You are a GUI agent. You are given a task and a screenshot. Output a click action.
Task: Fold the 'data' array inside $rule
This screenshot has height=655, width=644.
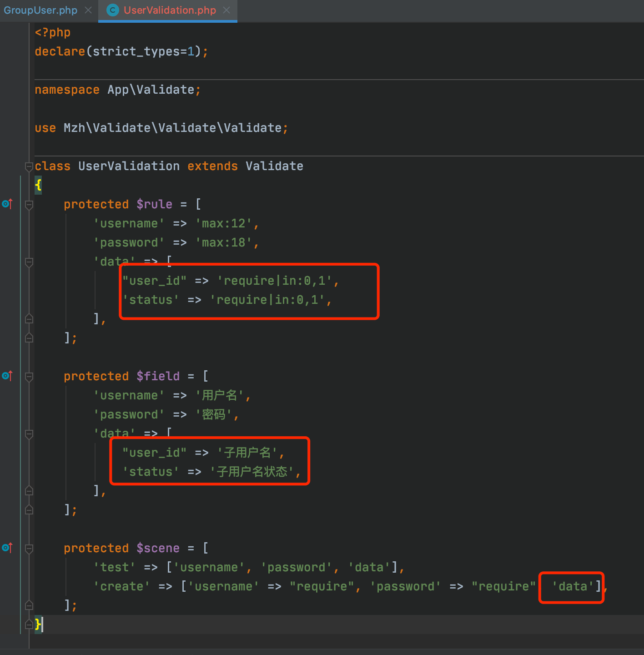[x=29, y=262]
